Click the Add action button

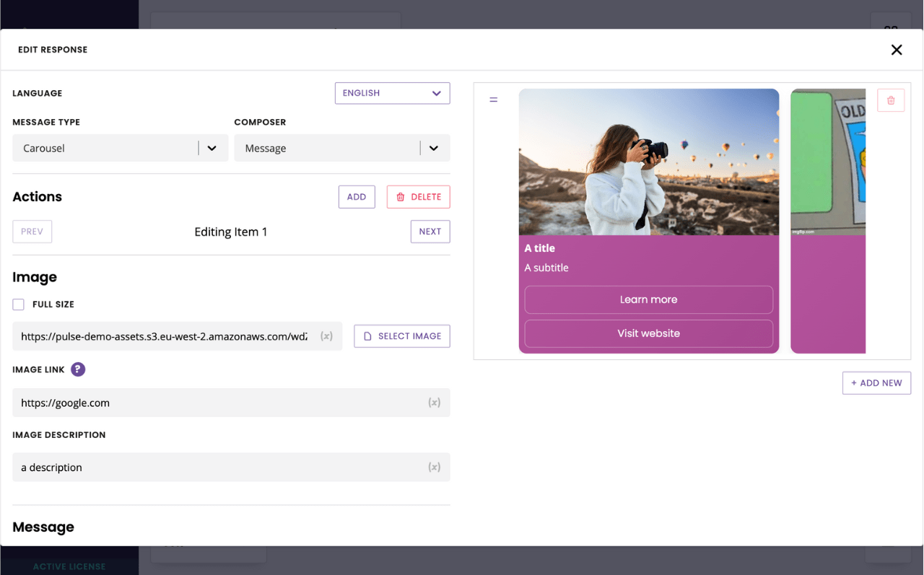click(357, 197)
